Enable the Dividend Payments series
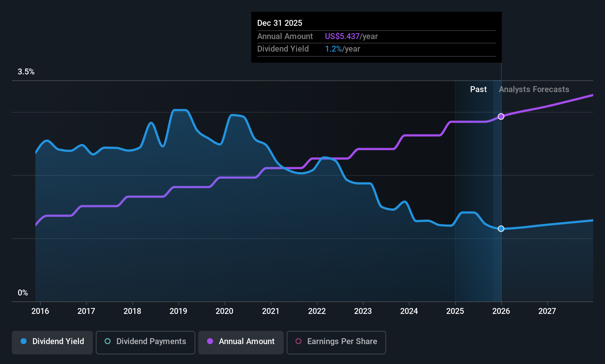This screenshot has height=364, width=605. [x=146, y=342]
